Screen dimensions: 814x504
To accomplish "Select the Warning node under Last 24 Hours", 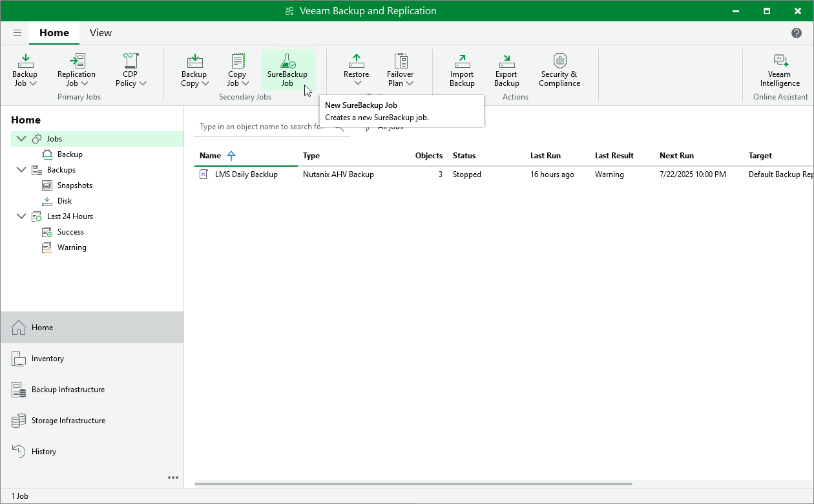I will coord(72,247).
